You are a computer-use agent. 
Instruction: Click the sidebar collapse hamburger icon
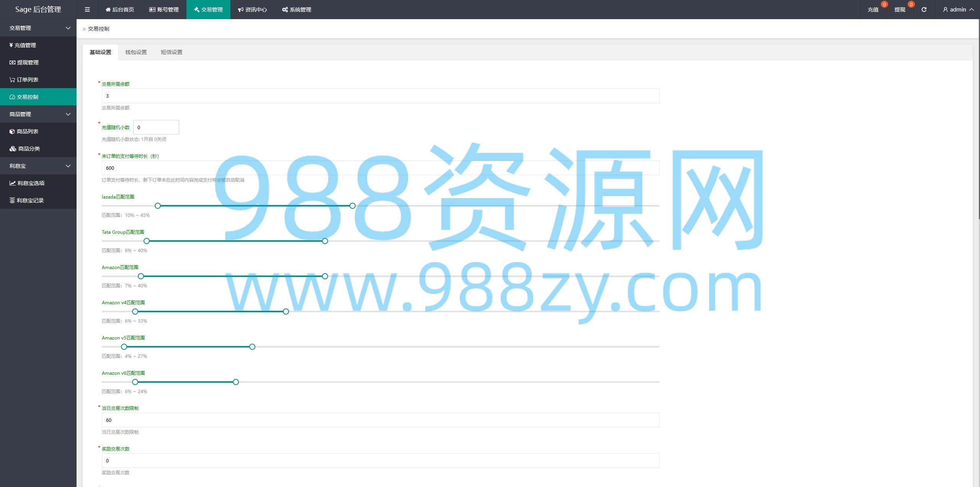pos(87,10)
